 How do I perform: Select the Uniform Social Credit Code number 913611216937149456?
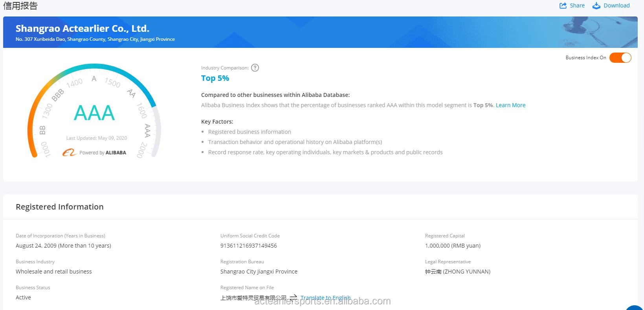[249, 246]
